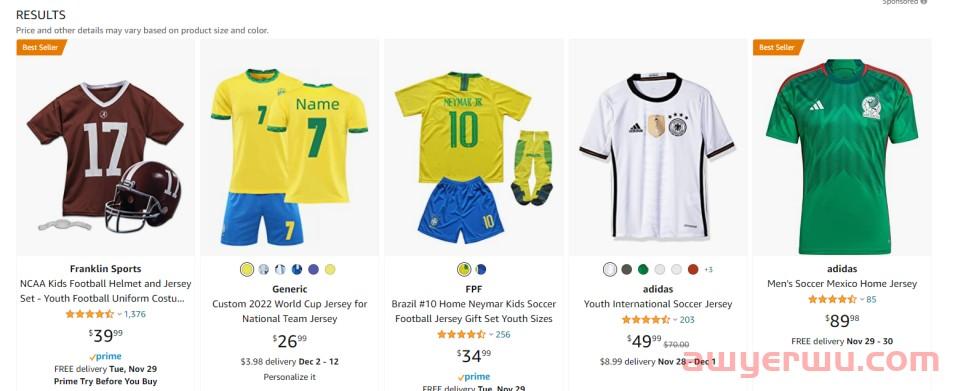This screenshot has width=958, height=391.
Task: Click star rating of Mexico Home Jersey
Action: [x=832, y=299]
